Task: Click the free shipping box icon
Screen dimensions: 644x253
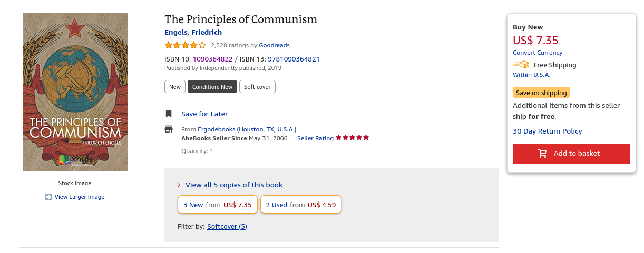Action: (x=521, y=65)
